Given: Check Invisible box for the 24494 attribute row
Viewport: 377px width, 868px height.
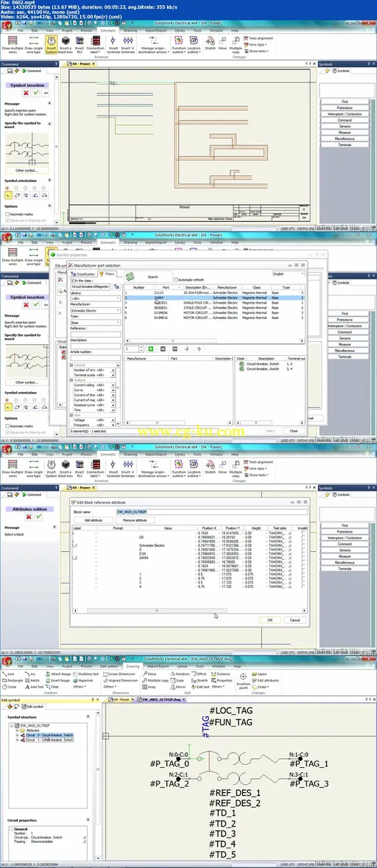Looking at the screenshot, I should coord(303,558).
